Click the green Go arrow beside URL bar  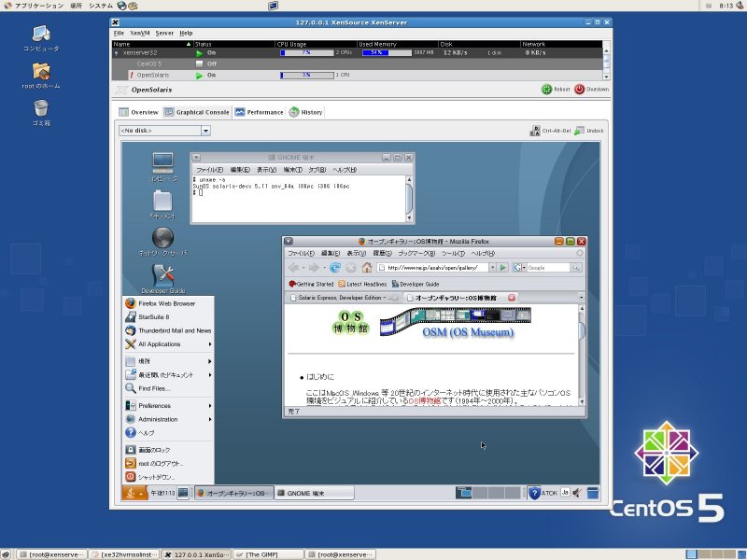502,268
